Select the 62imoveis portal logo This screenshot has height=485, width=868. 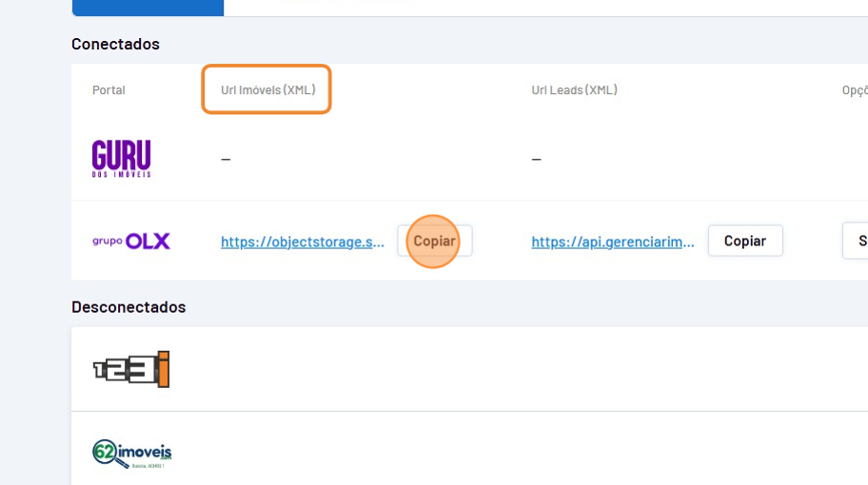(x=131, y=454)
